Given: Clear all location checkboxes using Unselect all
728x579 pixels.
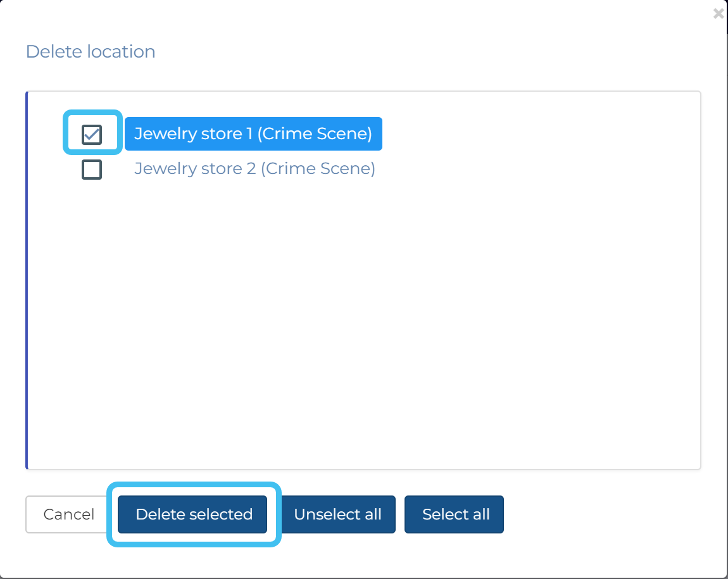Looking at the screenshot, I should (337, 514).
